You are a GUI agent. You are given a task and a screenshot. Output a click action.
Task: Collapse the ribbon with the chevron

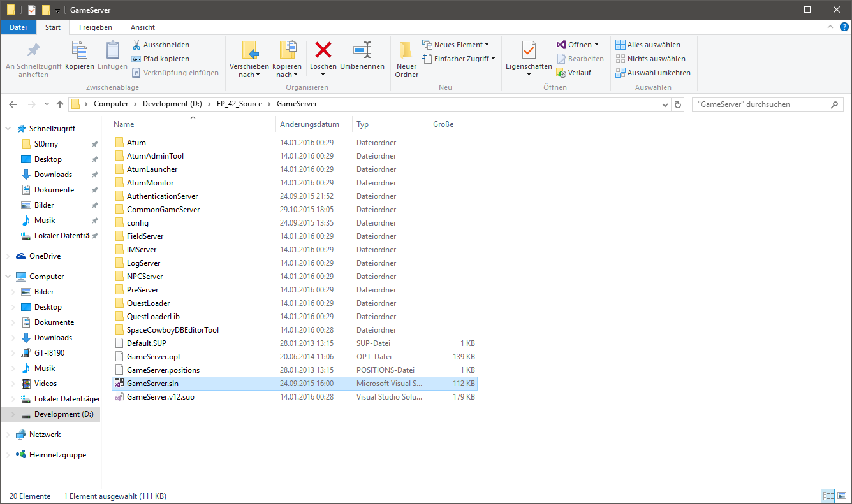831,27
